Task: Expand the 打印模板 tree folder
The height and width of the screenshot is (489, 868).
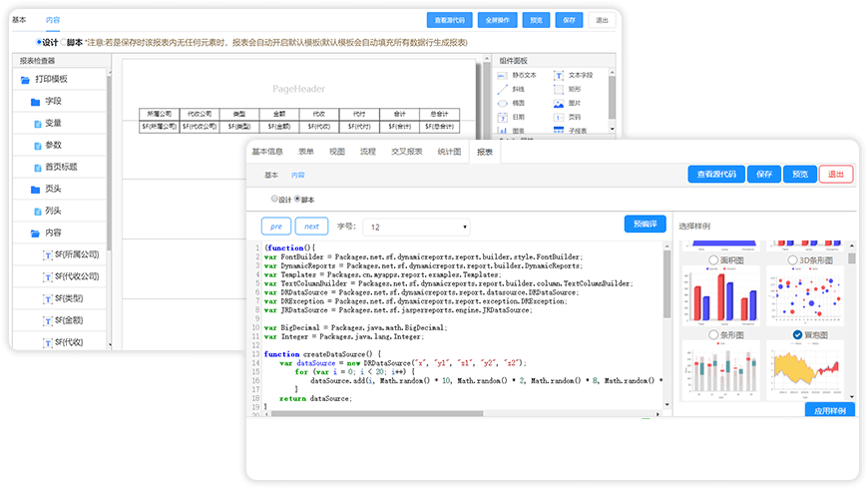Action: tap(23, 79)
